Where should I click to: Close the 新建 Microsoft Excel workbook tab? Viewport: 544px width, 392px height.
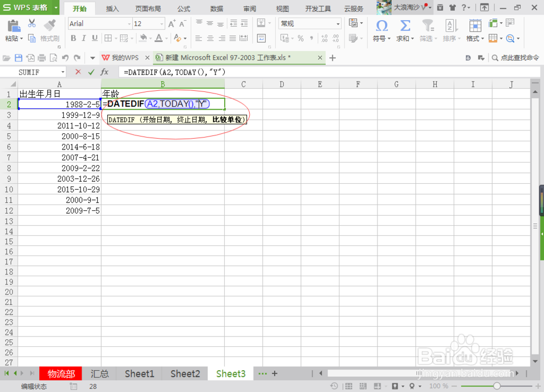pyautogui.click(x=320, y=58)
